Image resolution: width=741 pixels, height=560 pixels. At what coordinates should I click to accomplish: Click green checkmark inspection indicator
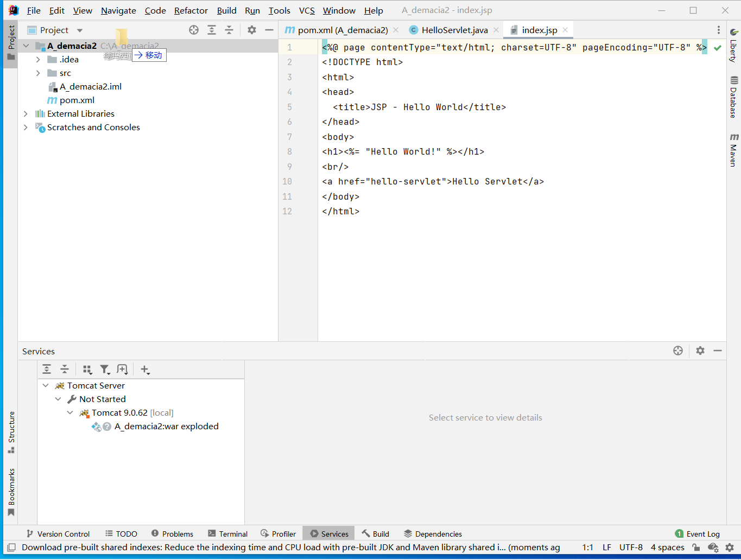[x=718, y=48]
